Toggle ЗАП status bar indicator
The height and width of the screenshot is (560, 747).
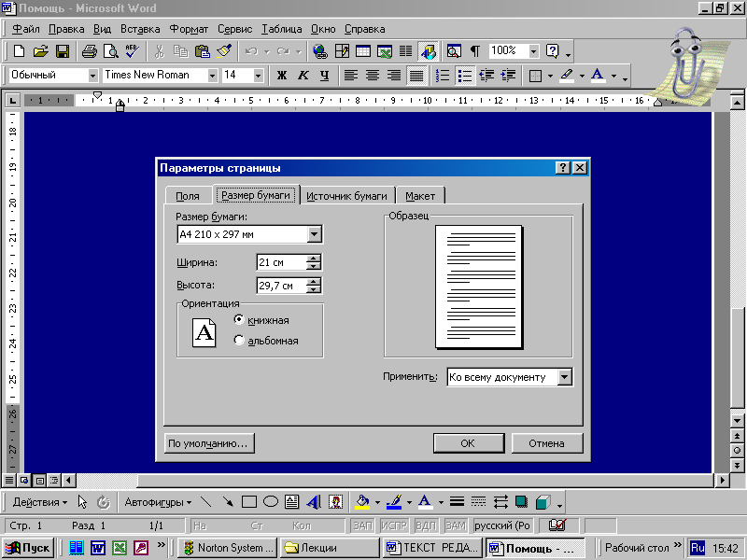click(x=363, y=525)
